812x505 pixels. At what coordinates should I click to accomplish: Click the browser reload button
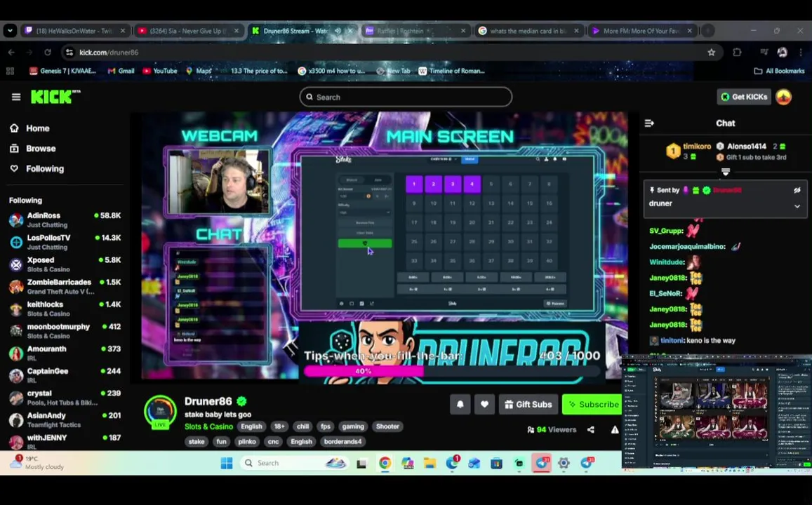[48, 53]
